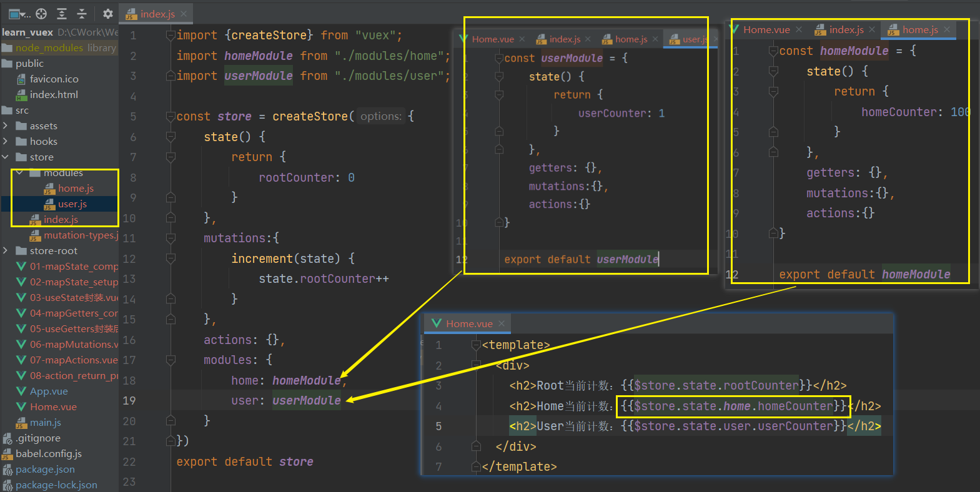Collapse template fold marker in Home.vue

pos(476,345)
